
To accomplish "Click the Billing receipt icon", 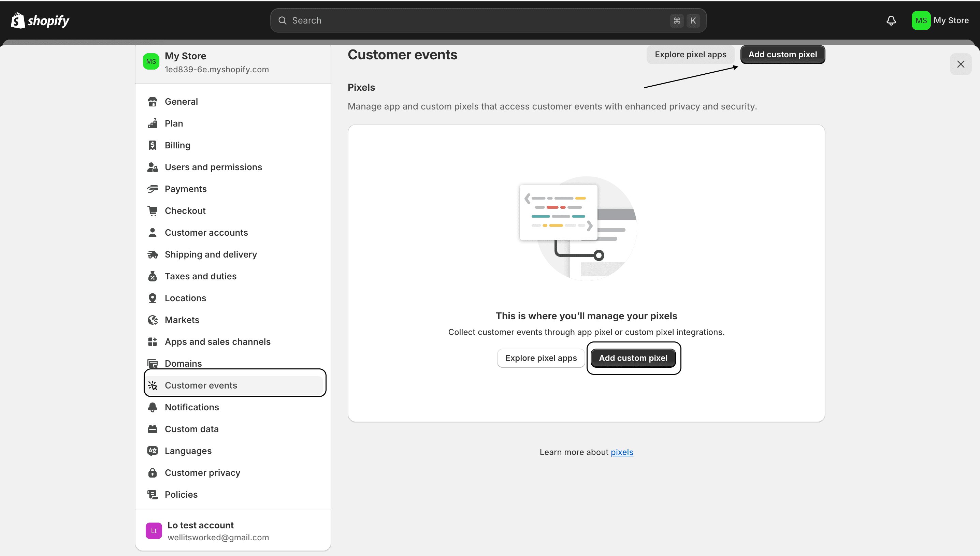I will click(x=153, y=146).
